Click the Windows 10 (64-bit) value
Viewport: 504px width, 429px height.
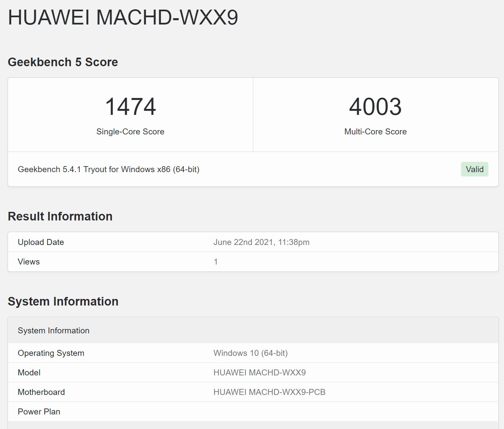click(250, 353)
